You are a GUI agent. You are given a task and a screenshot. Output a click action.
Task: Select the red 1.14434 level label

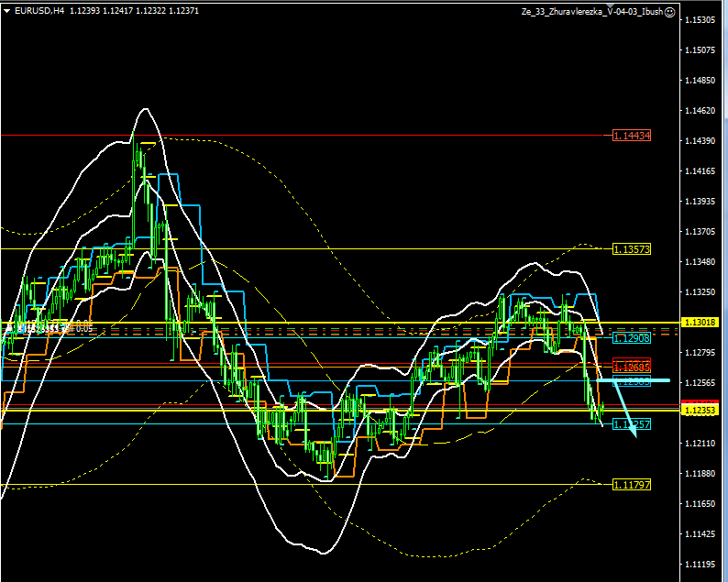tap(632, 136)
